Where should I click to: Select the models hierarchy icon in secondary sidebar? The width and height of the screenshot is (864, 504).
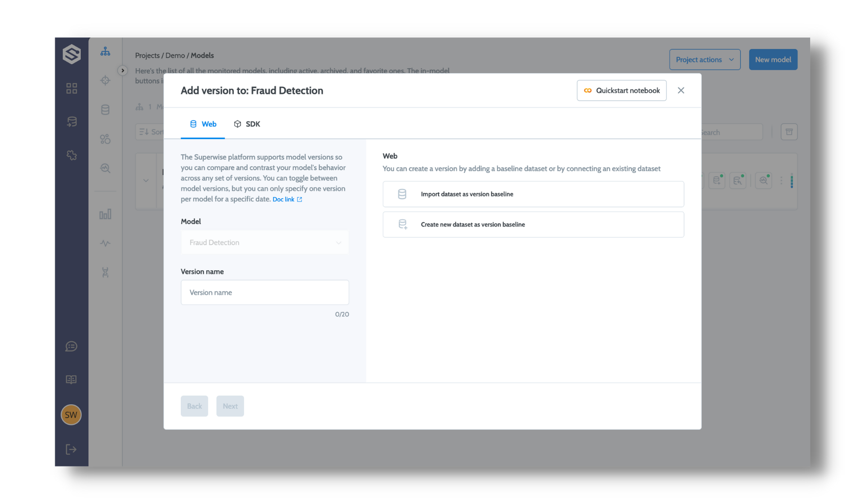(x=105, y=51)
